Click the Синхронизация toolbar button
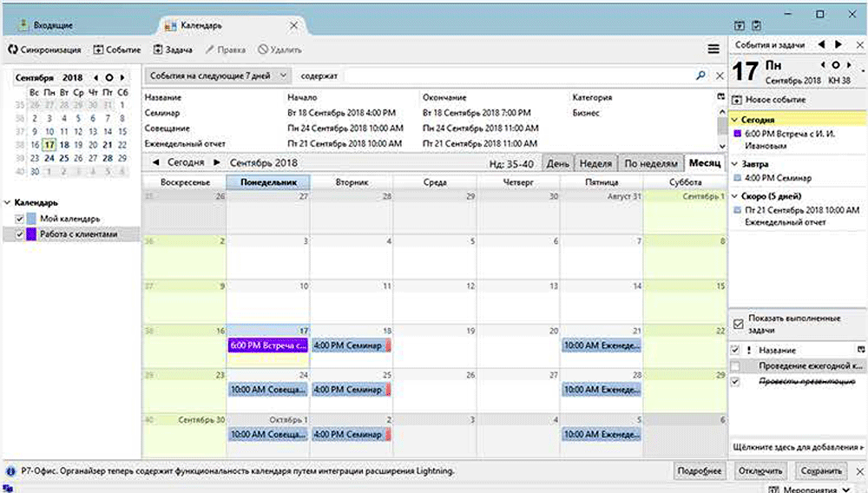This screenshot has height=493, width=868. click(x=44, y=49)
